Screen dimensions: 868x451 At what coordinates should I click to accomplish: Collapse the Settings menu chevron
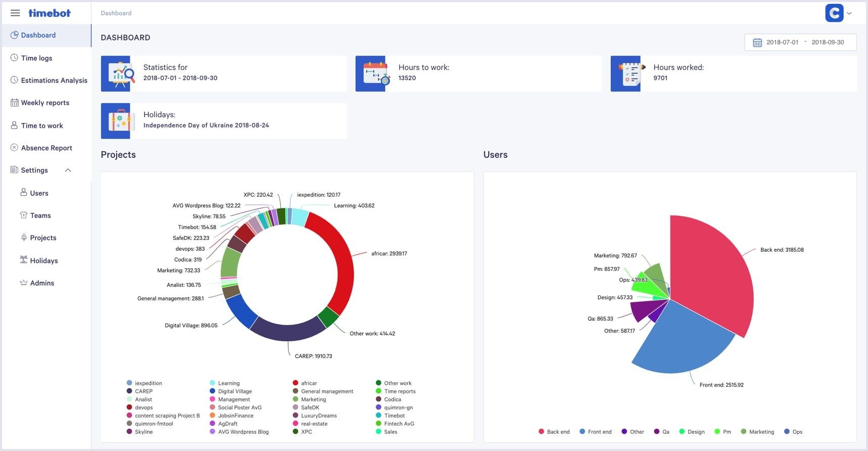(x=68, y=170)
